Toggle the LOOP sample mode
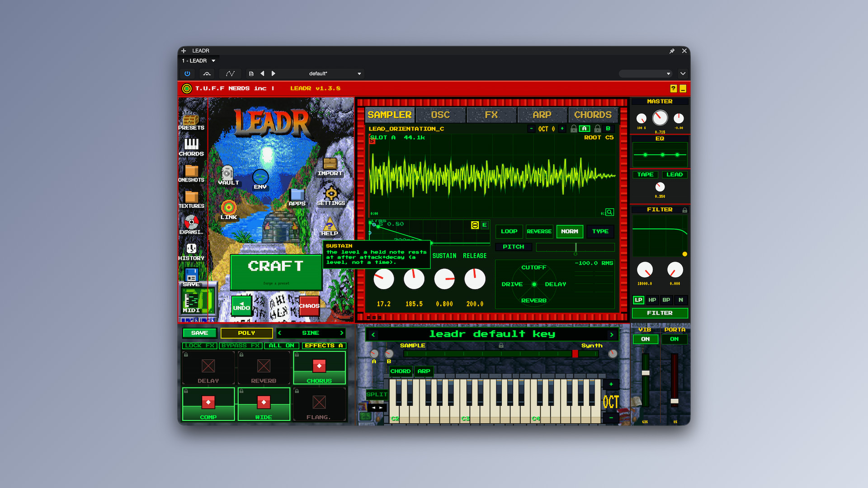This screenshot has height=488, width=868. click(509, 231)
